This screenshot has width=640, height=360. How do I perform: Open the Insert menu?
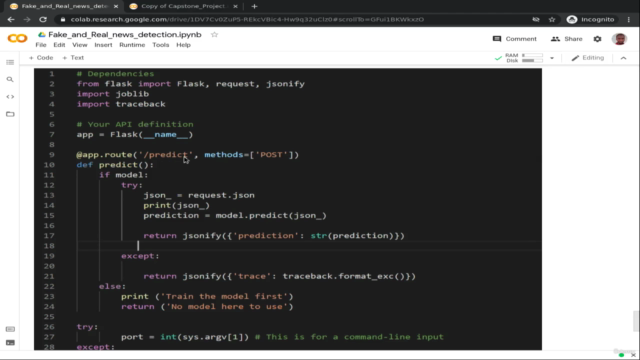pyautogui.click(x=103, y=45)
